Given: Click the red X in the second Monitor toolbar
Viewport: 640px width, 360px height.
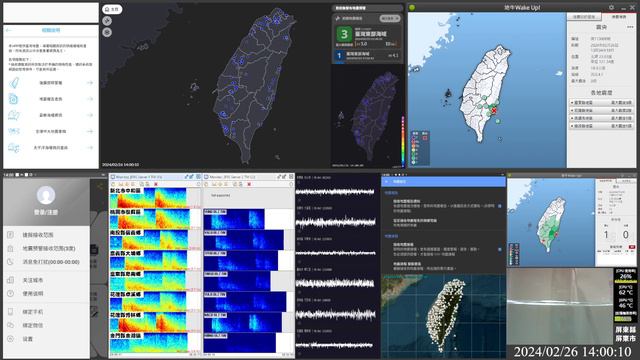Looking at the screenshot, I should [249, 184].
